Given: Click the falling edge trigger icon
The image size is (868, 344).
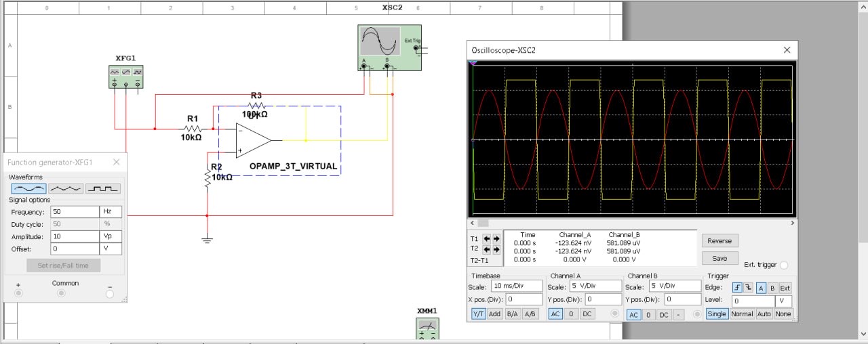Looking at the screenshot, I should pyautogui.click(x=747, y=287).
